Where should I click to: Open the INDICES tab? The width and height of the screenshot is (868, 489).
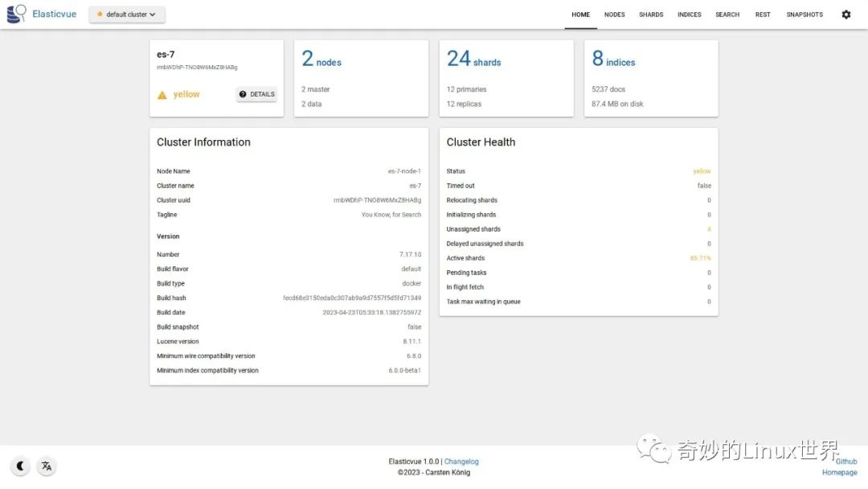(x=689, y=14)
